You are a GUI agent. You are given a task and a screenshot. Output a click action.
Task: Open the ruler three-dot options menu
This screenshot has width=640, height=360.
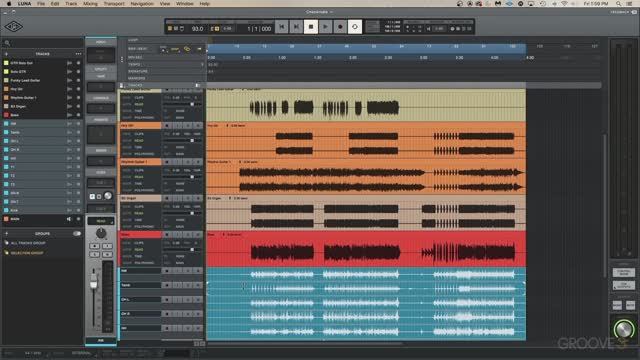(x=122, y=59)
